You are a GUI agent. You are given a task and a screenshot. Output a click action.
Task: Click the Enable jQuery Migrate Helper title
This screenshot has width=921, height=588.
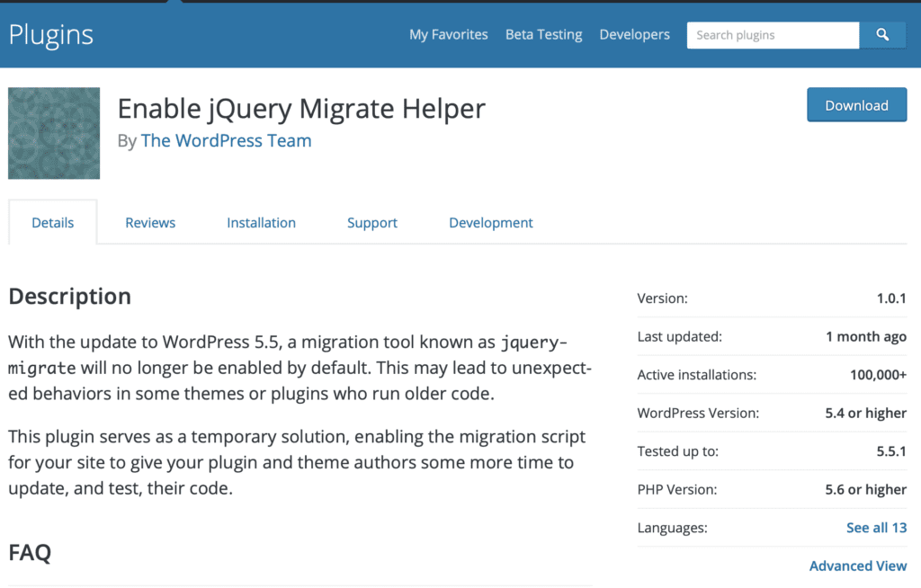click(x=301, y=110)
